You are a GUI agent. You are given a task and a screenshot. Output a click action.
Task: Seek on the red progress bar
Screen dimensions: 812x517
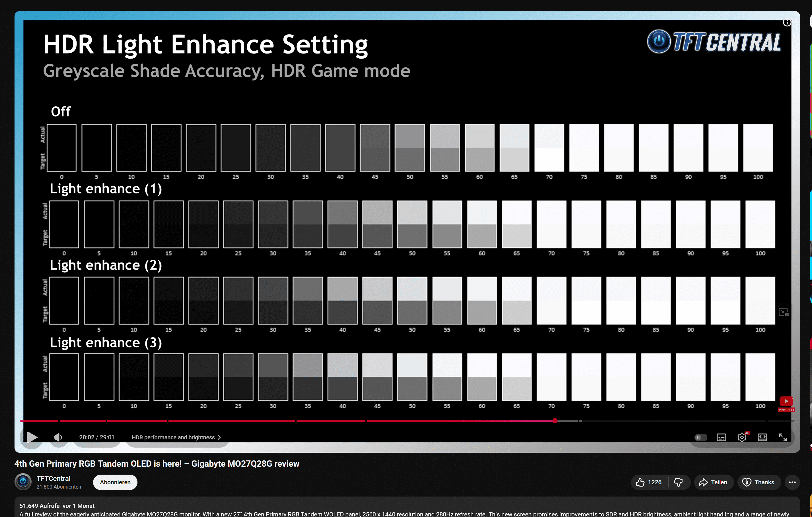(337, 421)
